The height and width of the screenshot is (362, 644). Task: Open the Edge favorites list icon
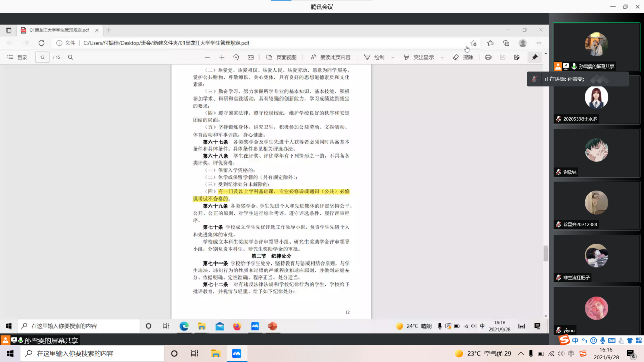(490, 43)
